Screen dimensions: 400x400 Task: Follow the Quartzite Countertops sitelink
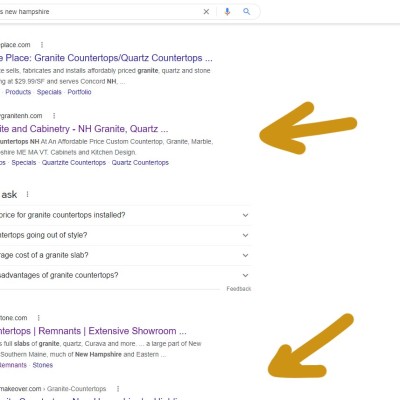(74, 163)
